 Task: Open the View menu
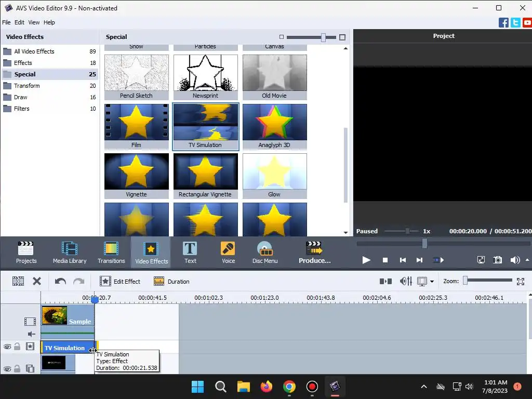click(34, 22)
